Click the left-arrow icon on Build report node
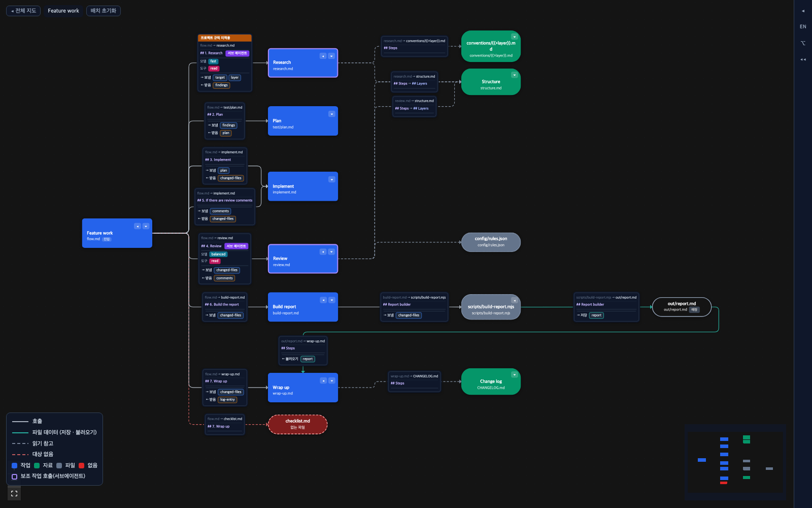Screen dimensions: 812x508 pos(323,300)
